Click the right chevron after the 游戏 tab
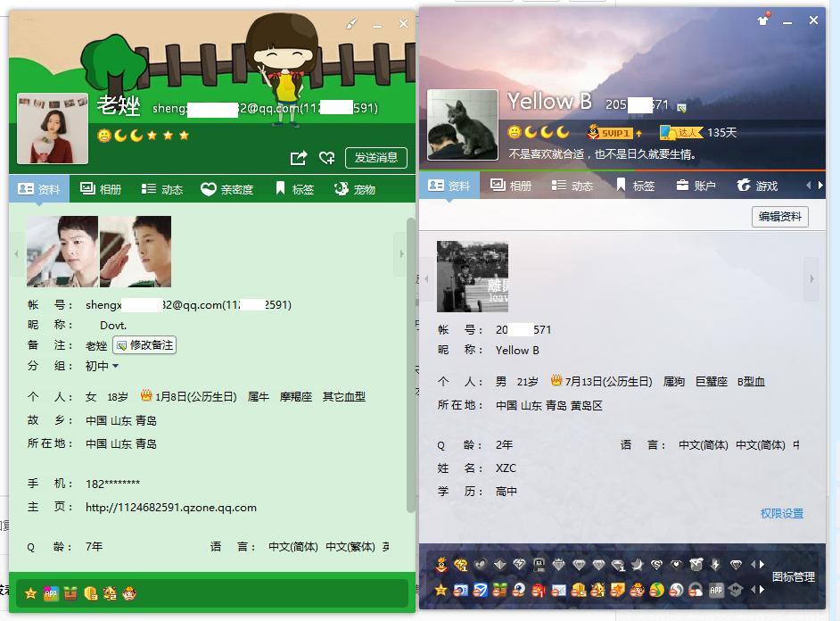Image resolution: width=840 pixels, height=621 pixels. [819, 187]
